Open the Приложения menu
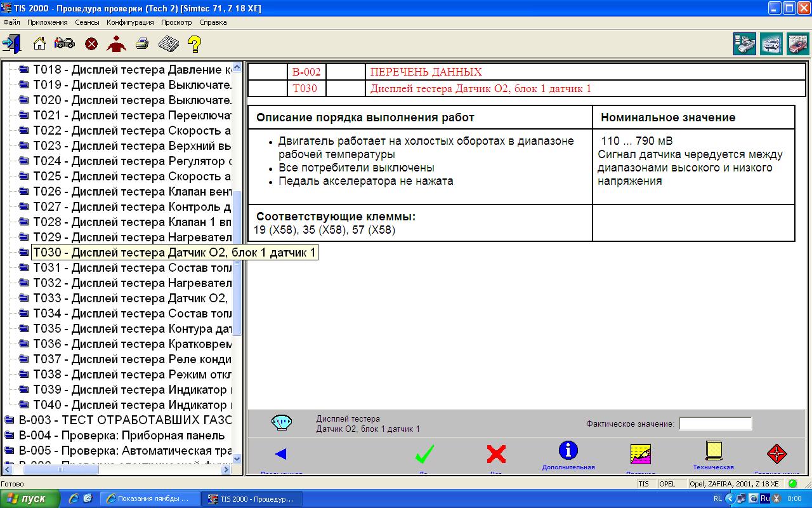The height and width of the screenshot is (508, 812). tap(47, 22)
